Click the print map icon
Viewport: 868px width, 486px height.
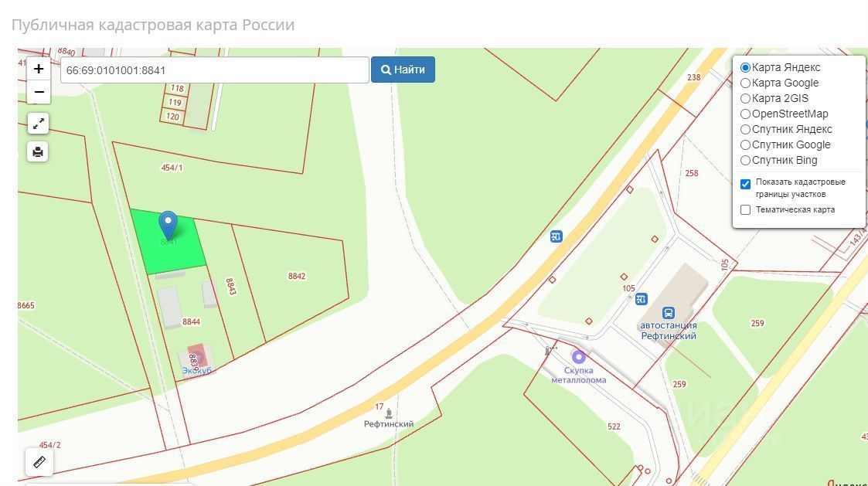(38, 151)
